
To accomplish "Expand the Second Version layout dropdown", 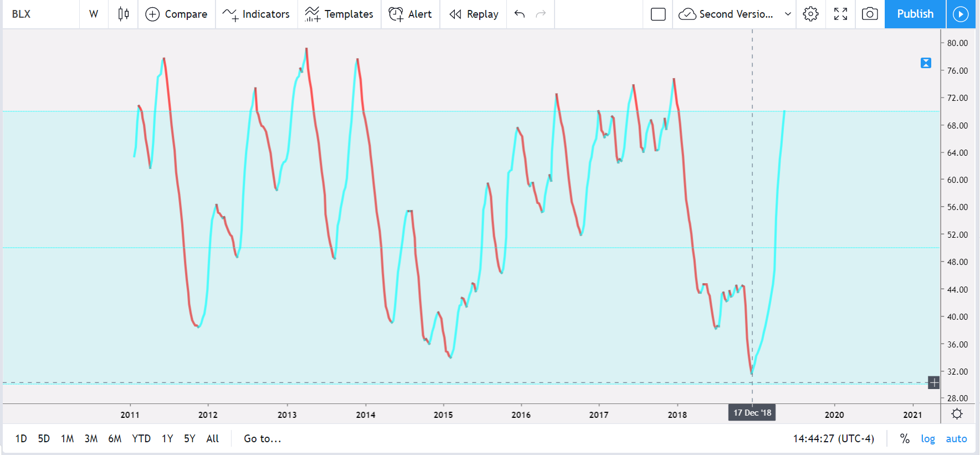I will [x=788, y=14].
